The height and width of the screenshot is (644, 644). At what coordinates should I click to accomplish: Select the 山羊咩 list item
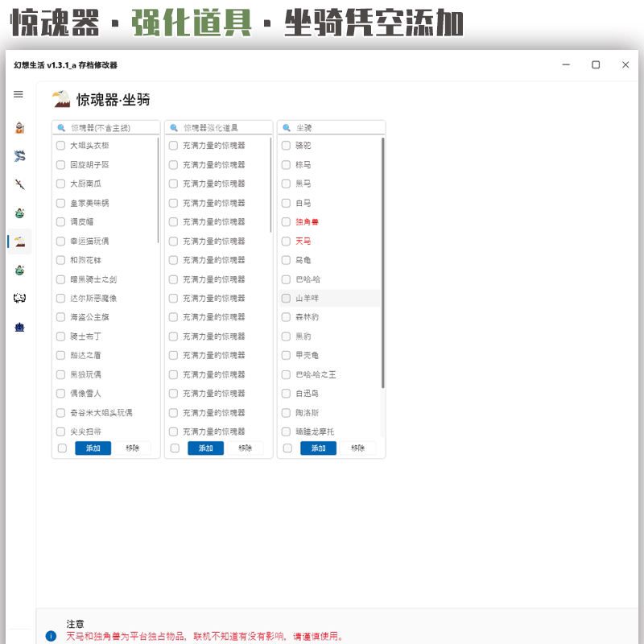click(330, 298)
